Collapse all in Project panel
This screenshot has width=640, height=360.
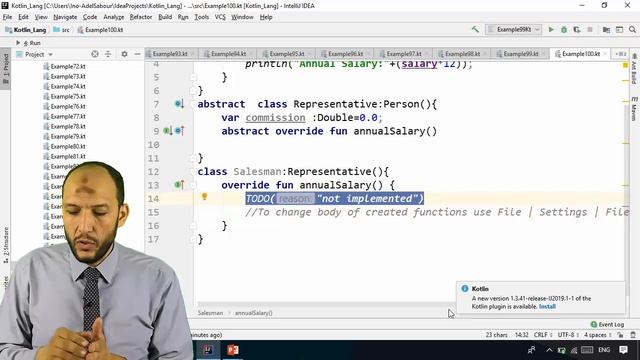coord(108,54)
